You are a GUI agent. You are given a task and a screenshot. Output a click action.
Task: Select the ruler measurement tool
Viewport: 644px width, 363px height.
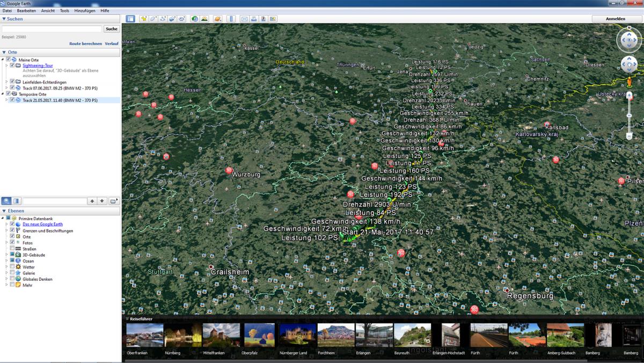tap(232, 19)
